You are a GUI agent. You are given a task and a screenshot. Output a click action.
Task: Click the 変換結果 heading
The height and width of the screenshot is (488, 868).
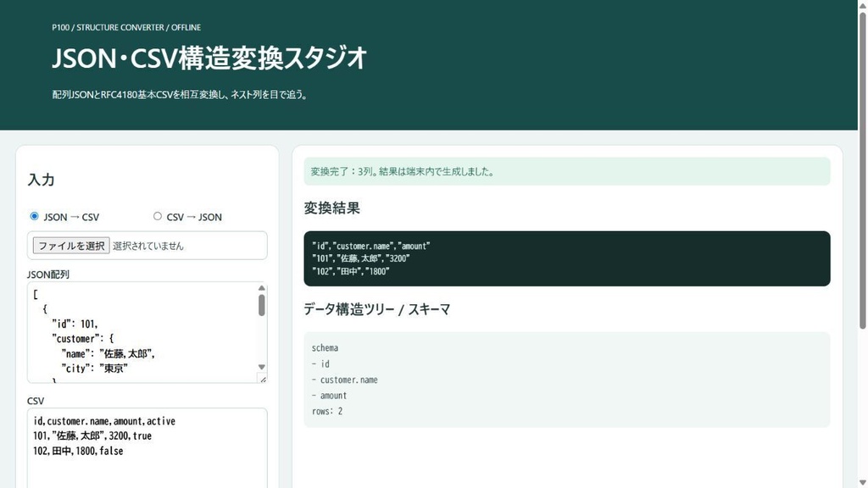coord(332,208)
